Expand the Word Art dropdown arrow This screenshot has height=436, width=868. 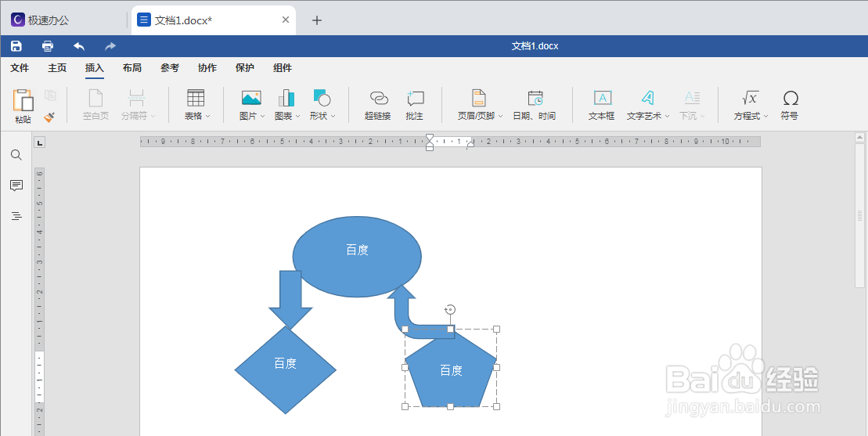pos(667,116)
